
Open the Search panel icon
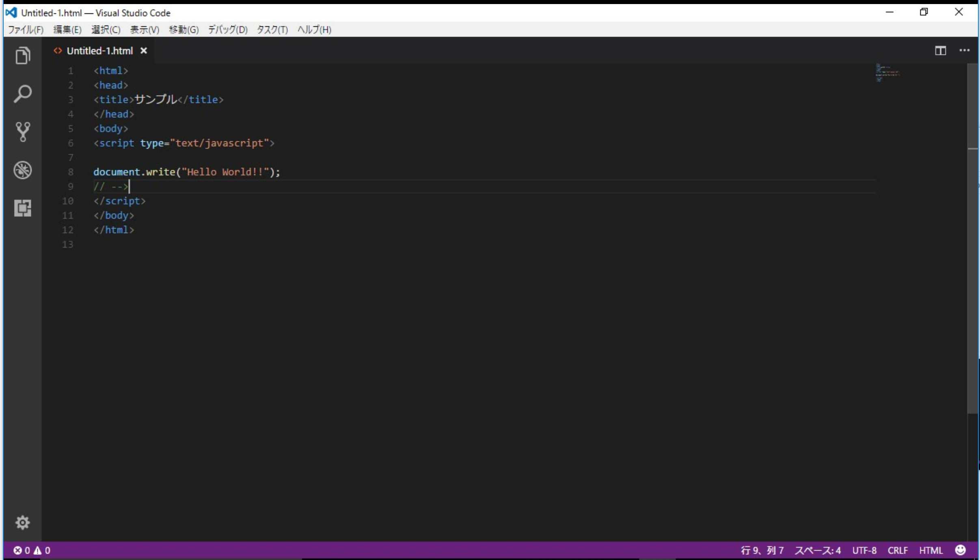coord(23,93)
